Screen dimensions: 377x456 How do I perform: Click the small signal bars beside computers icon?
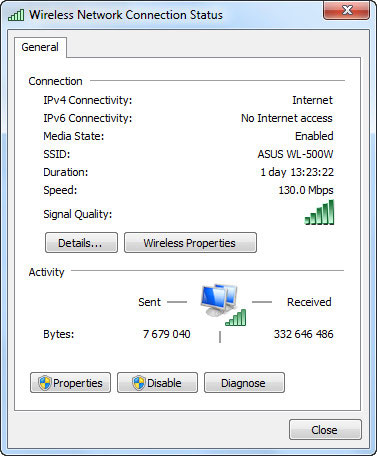(x=236, y=317)
